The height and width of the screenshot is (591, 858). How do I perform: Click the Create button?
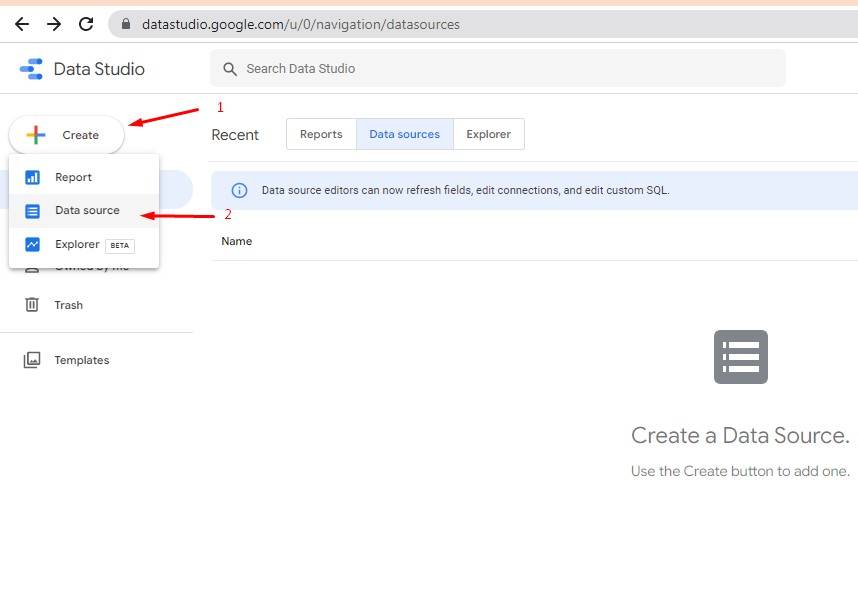(66, 134)
